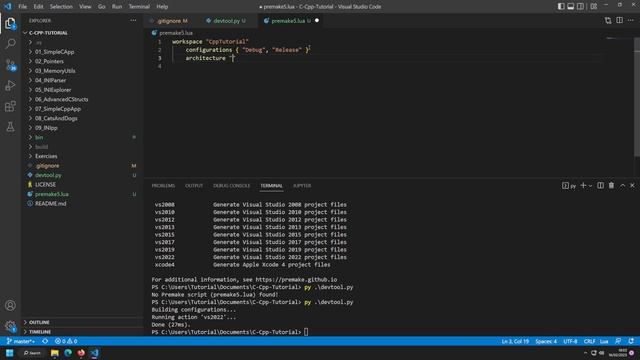Change encoding via UTF-8 status item
The image size is (640, 360).
point(570,341)
